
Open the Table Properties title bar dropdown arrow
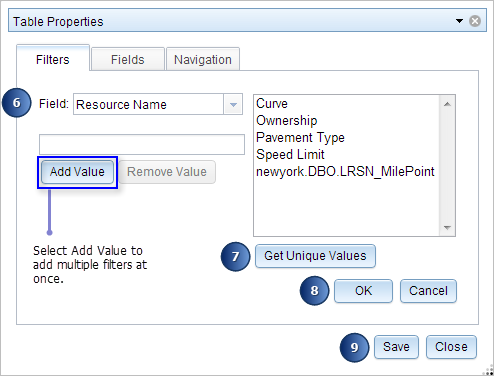click(459, 21)
